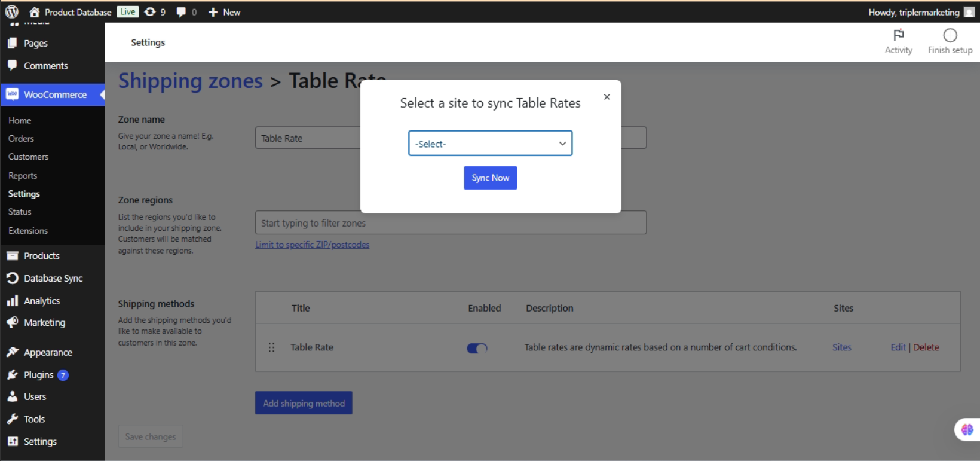The width and height of the screenshot is (980, 461).
Task: Open the Plugins menu item
Action: 38,375
